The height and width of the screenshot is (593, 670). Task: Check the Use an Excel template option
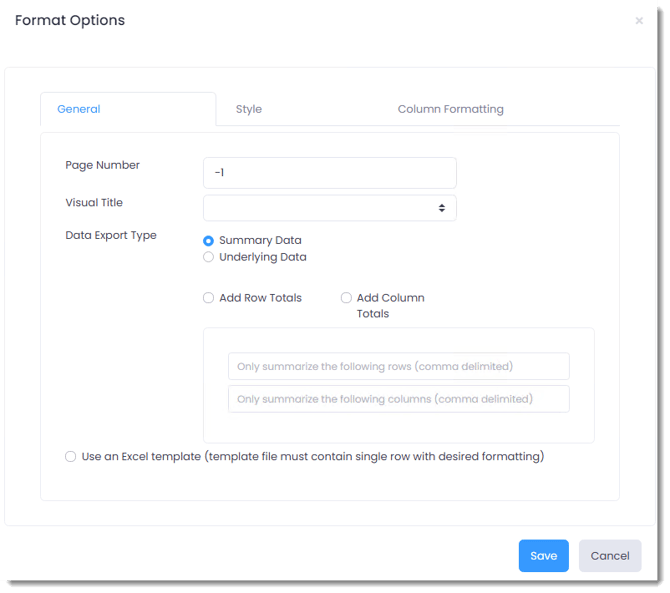click(x=71, y=457)
